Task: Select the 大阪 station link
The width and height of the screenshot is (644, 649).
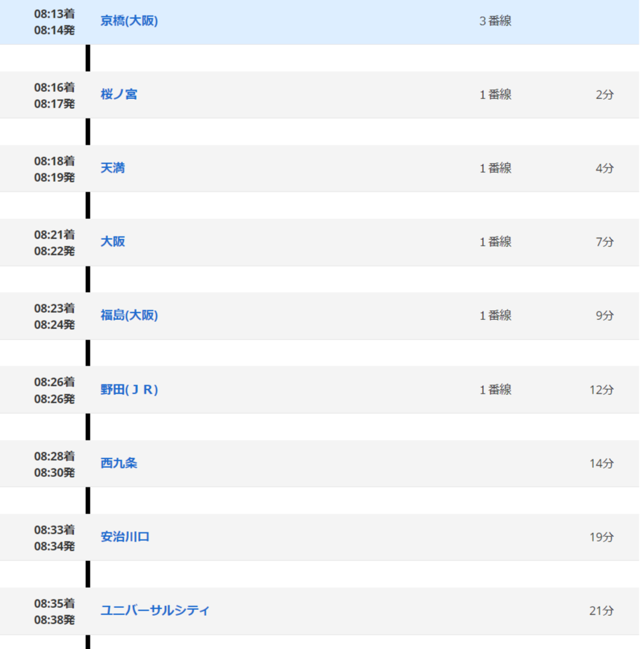Action: (113, 242)
